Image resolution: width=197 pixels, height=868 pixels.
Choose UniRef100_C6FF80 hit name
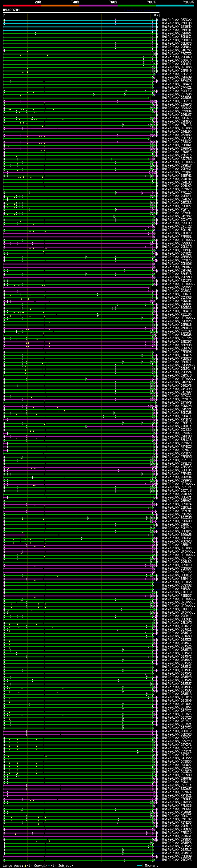(176, 470)
